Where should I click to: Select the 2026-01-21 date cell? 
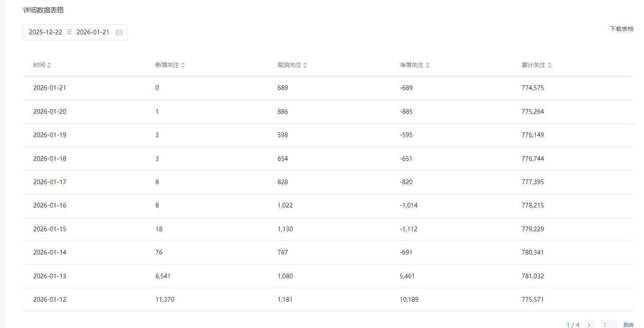coord(50,88)
